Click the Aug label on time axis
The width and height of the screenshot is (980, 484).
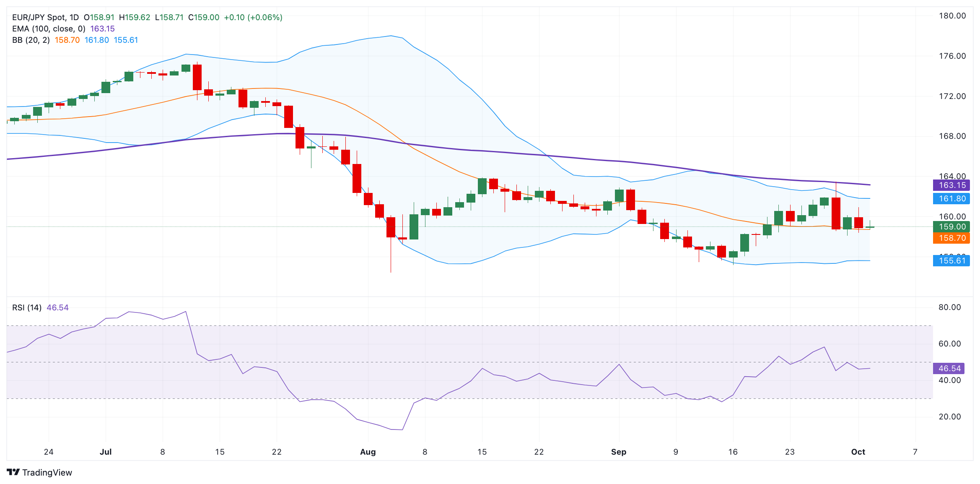pos(368,452)
